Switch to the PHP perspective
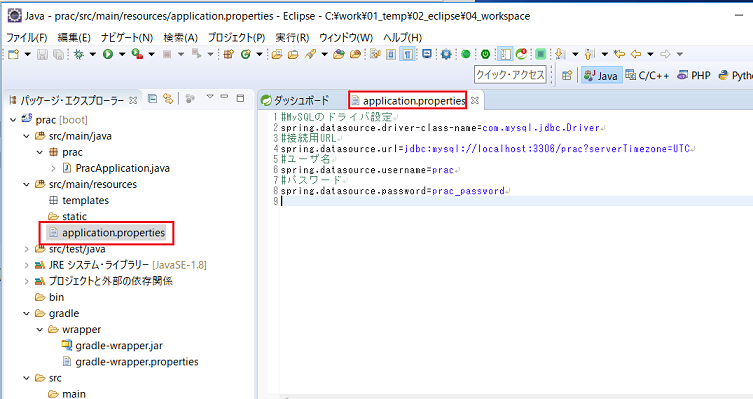 coord(694,75)
